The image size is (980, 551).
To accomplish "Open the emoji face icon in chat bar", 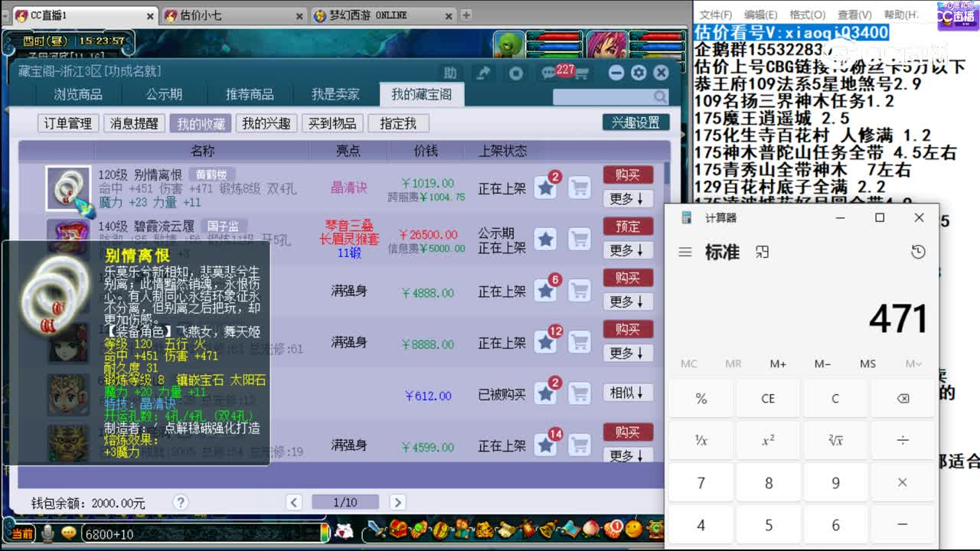I will (x=69, y=533).
